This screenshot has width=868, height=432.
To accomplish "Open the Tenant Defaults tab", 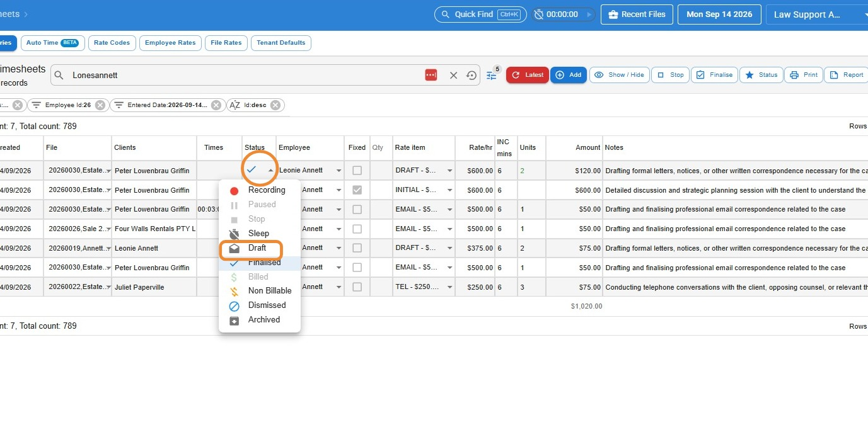I will (x=281, y=43).
